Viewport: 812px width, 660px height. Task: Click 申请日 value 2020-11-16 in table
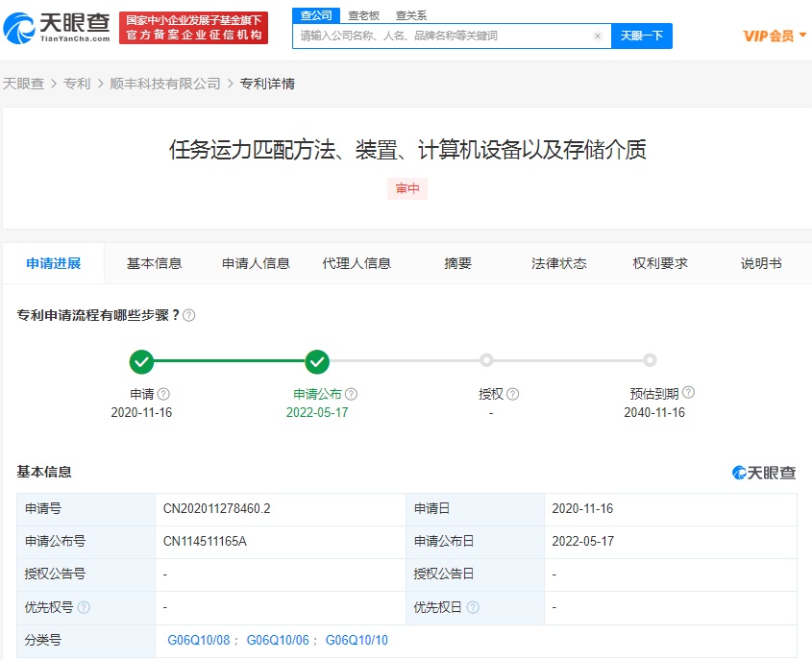pyautogui.click(x=582, y=509)
